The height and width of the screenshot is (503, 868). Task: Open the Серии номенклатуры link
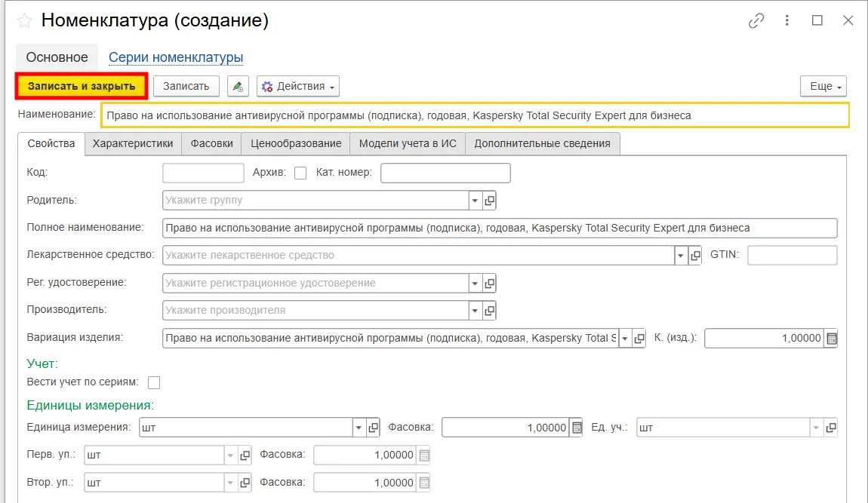click(175, 57)
